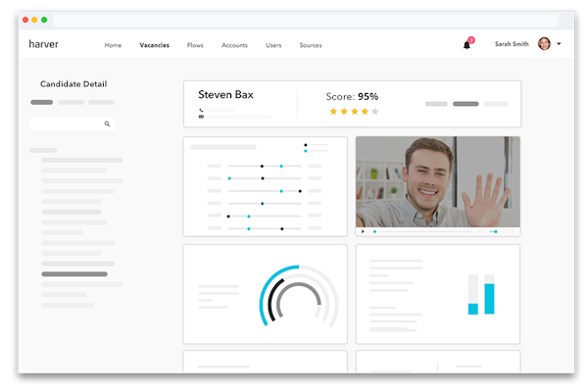Viewport: 588px width, 392px height.
Task: Click Sarah Smith's avatar picture
Action: pyautogui.click(x=544, y=44)
